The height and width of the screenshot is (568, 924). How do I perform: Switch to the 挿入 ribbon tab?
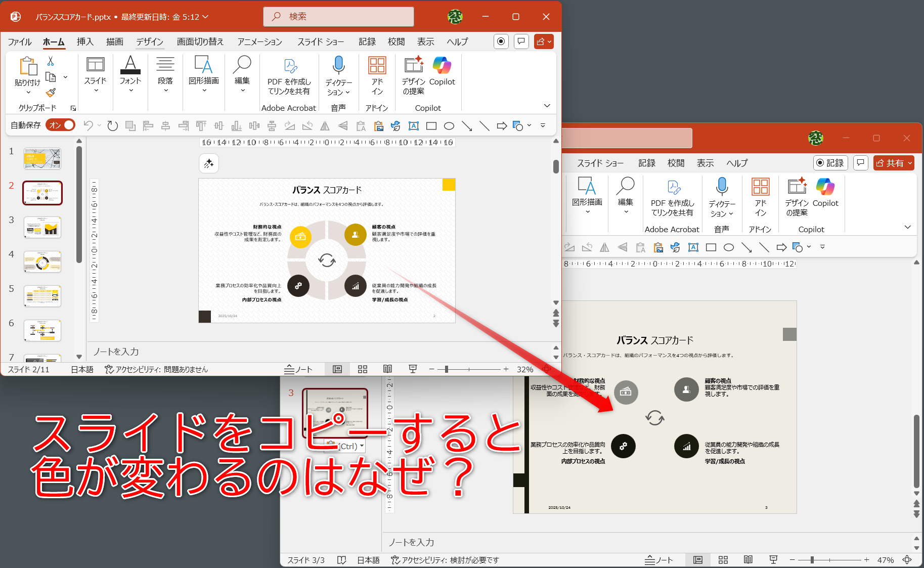[x=85, y=41]
